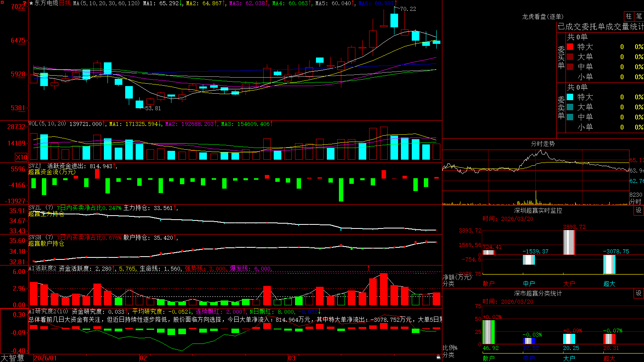The image size is (644, 362).
Task: Click the dark red 中单 buy-order swatch
Action: [x=570, y=67]
